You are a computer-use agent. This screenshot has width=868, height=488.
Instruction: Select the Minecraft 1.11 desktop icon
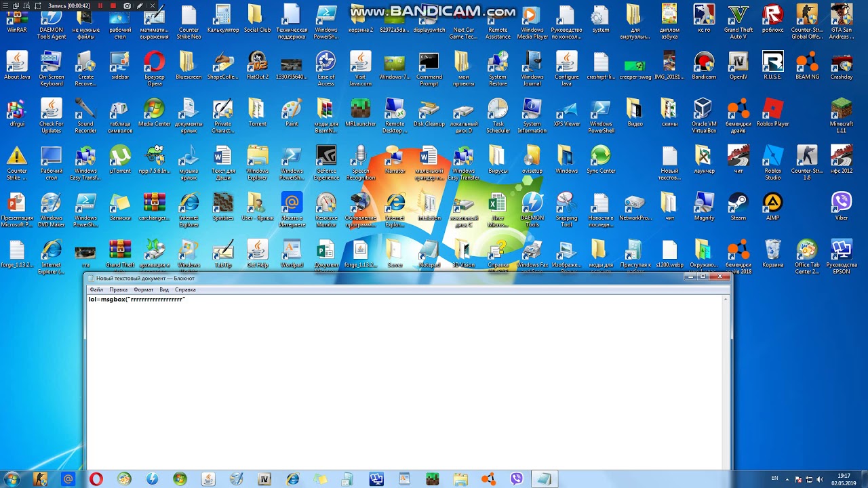click(842, 115)
